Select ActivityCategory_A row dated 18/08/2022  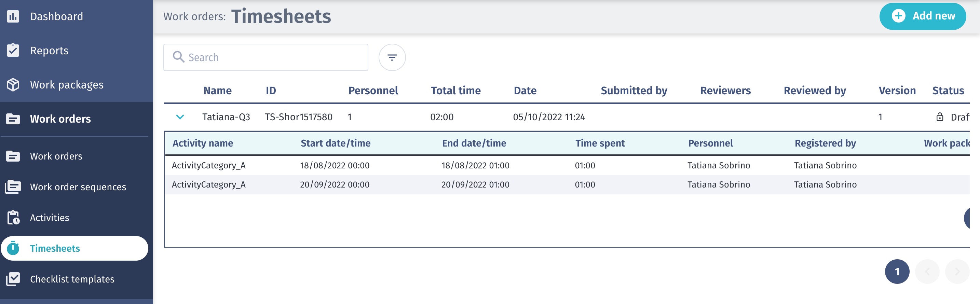coord(567,165)
